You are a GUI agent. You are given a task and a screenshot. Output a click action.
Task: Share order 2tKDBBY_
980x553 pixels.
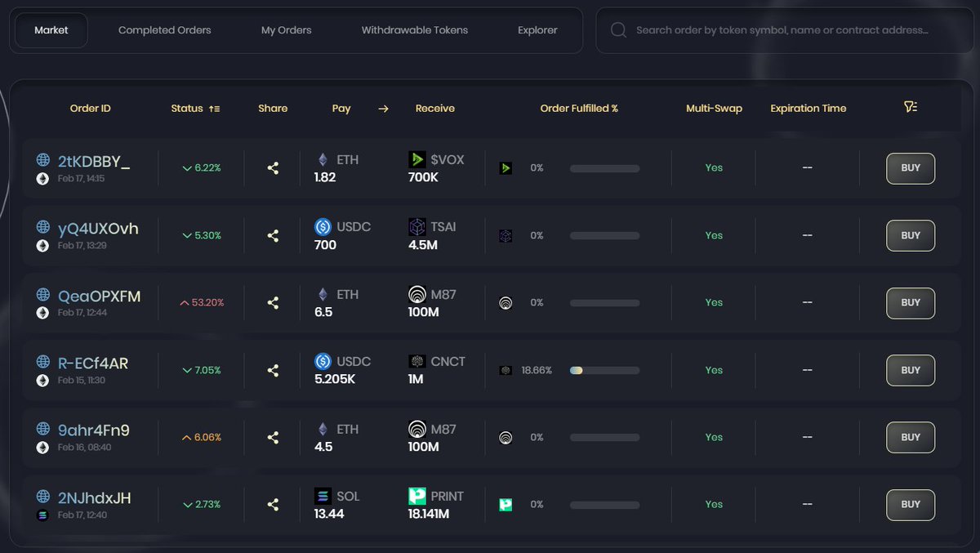(x=273, y=168)
